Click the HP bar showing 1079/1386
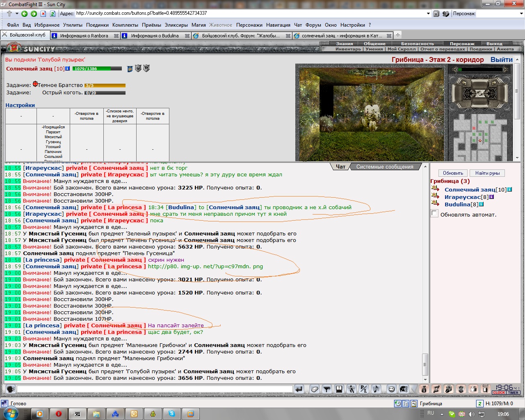 click(x=97, y=68)
